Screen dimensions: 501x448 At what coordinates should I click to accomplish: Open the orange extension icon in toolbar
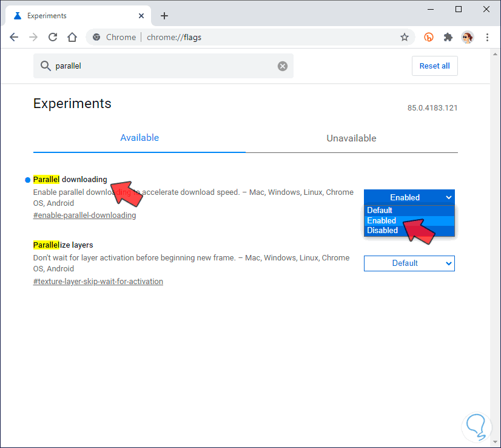point(428,37)
